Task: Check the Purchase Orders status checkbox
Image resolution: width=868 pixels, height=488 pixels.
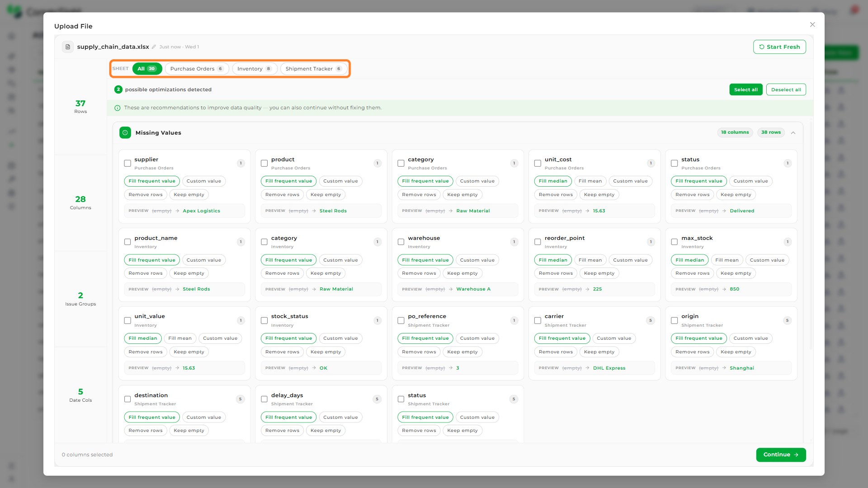Action: tap(674, 164)
